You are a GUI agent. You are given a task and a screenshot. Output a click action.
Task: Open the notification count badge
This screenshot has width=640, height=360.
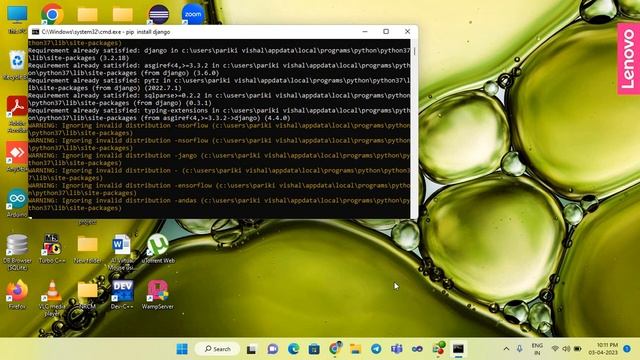tap(627, 349)
